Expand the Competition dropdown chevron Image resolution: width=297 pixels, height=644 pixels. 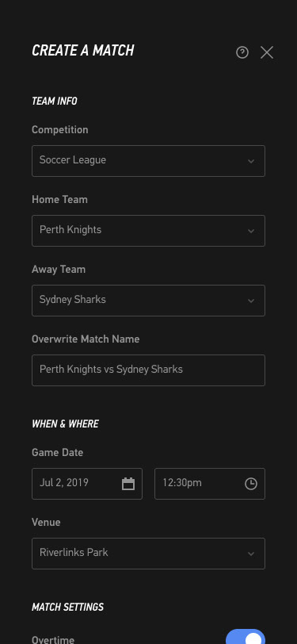pos(251,162)
